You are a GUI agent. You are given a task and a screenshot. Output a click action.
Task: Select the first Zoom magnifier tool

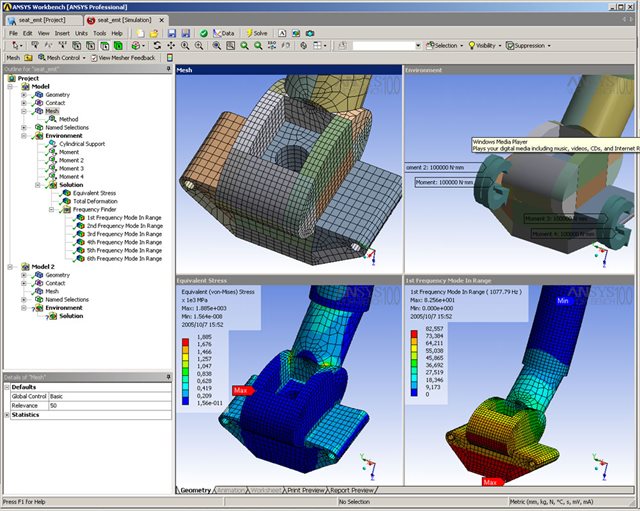[x=185, y=46]
